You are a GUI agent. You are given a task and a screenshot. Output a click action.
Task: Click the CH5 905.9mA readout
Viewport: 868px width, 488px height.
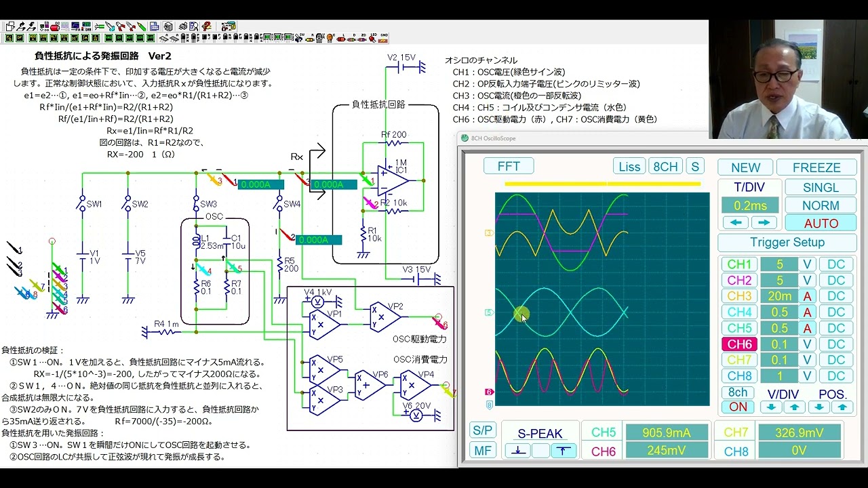pyautogui.click(x=667, y=432)
